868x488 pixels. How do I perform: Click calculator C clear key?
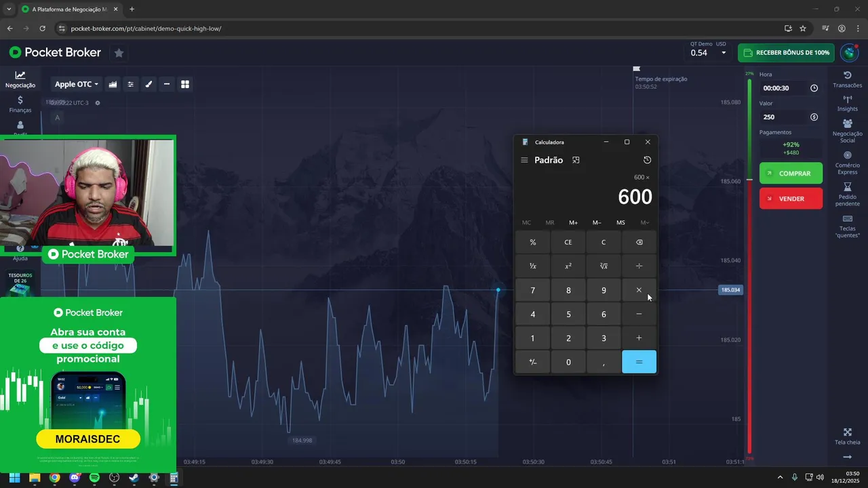[604, 242]
